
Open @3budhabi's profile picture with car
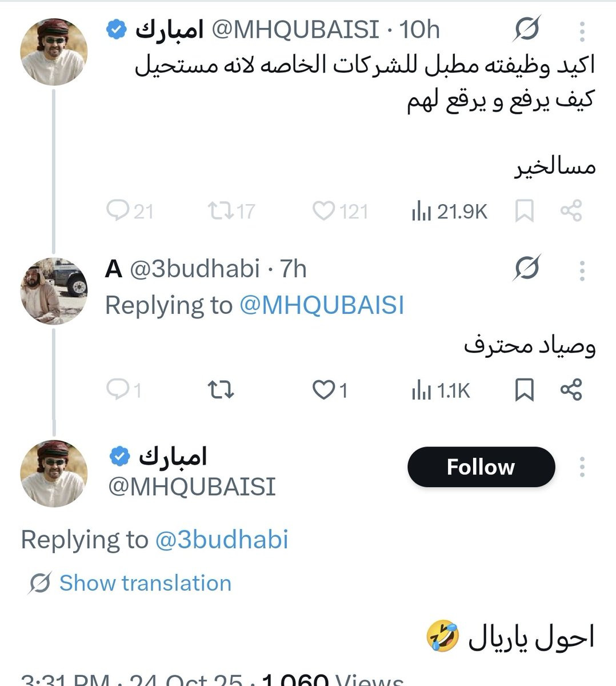click(54, 290)
